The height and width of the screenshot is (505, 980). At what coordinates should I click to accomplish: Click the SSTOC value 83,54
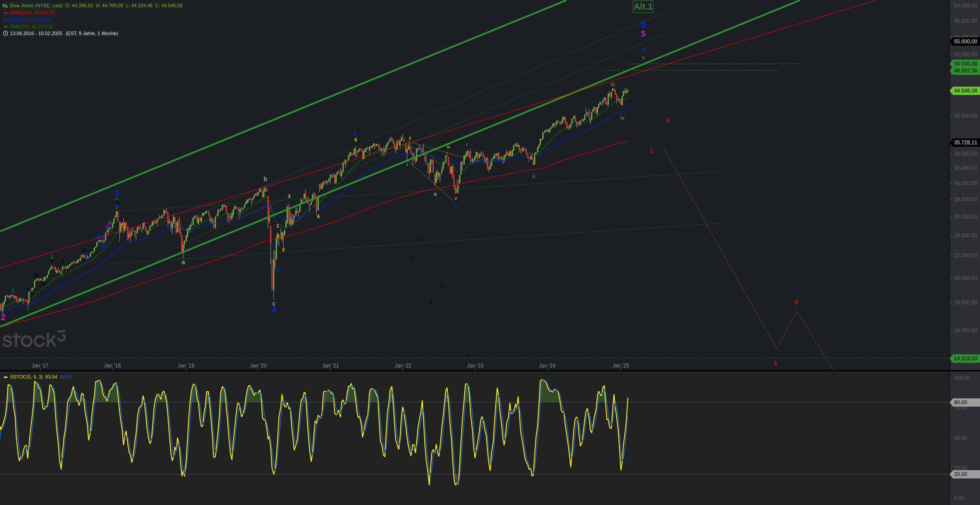point(51,377)
